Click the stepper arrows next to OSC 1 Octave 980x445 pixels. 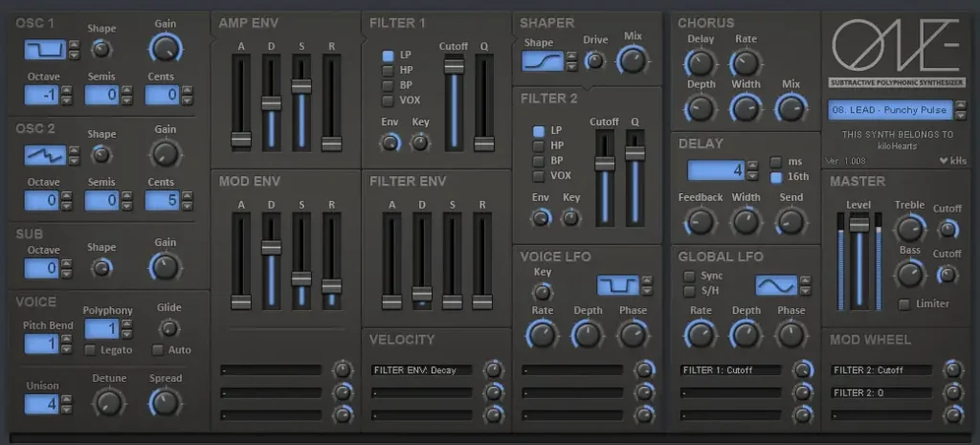point(66,95)
